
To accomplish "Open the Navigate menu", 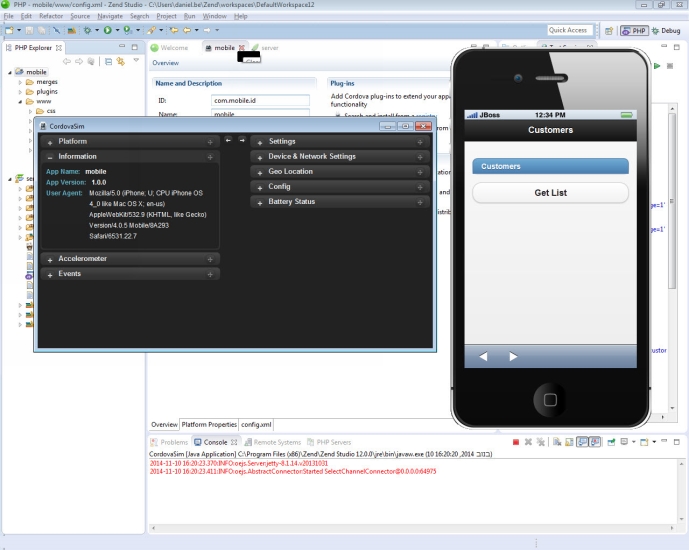I will pos(110,16).
